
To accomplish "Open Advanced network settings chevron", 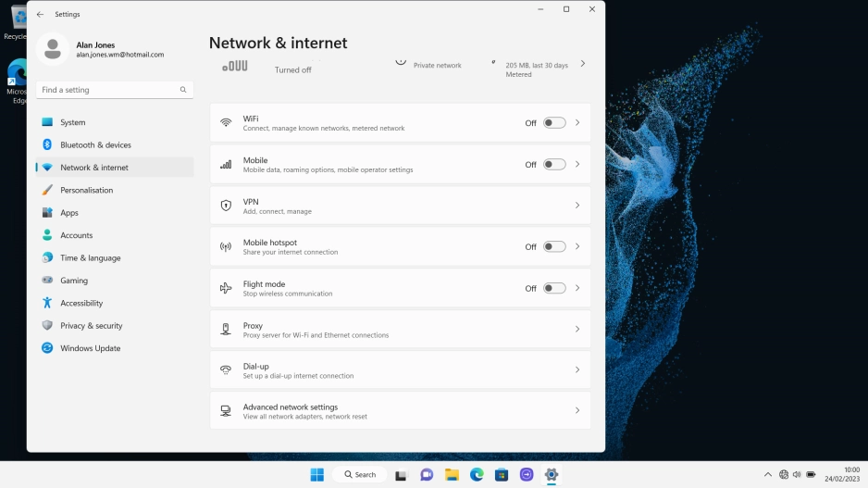I will (577, 410).
